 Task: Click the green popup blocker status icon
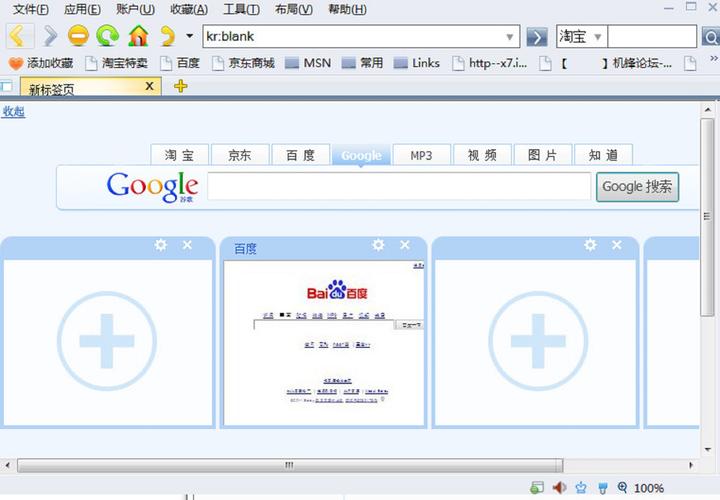(x=537, y=487)
